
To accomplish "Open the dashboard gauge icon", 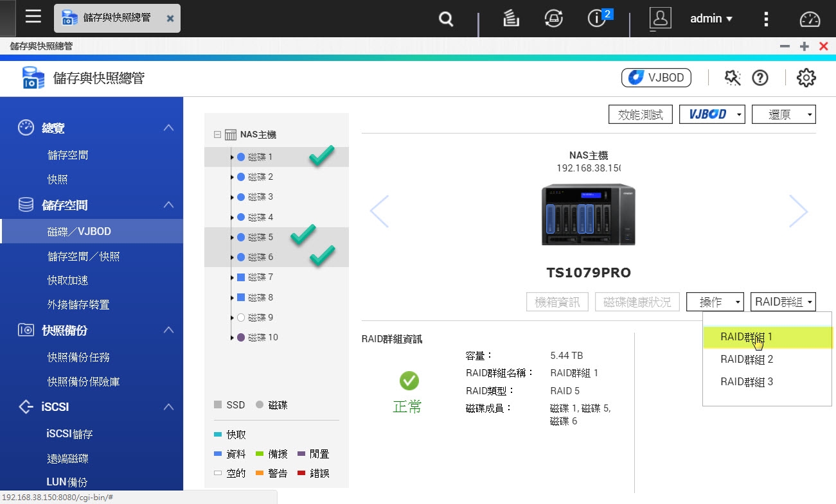I will 810,19.
